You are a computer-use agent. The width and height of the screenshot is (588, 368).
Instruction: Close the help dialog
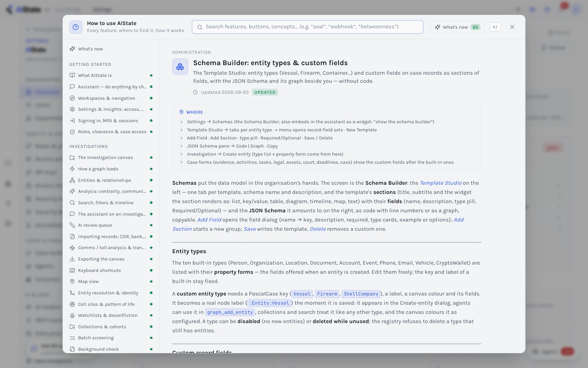(512, 27)
